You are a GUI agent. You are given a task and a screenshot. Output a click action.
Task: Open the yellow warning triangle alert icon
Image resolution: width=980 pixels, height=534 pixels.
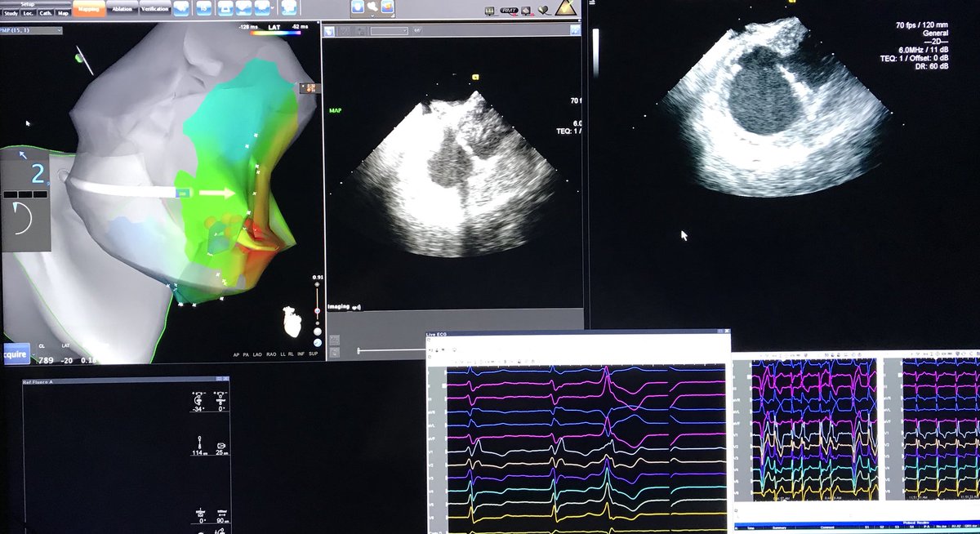coord(566,9)
